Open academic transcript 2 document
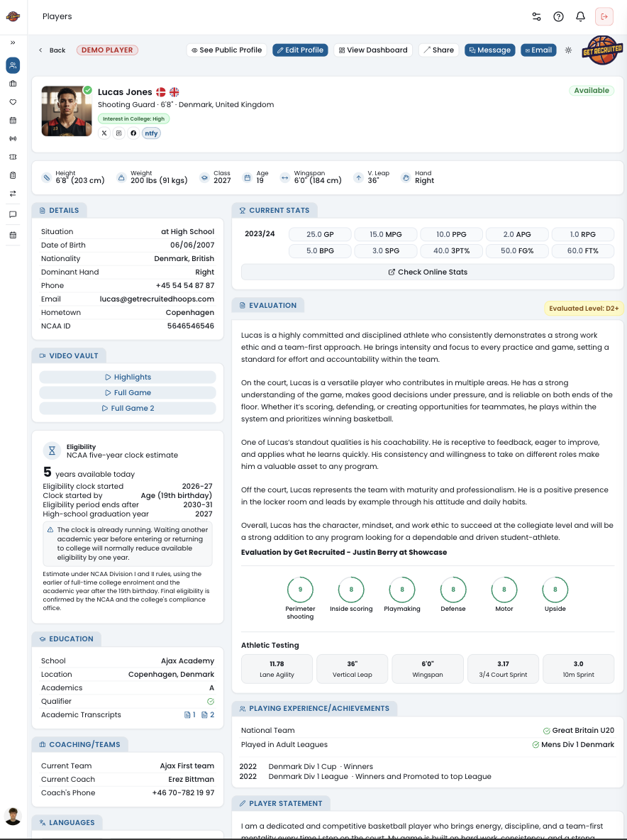This screenshot has width=627, height=840. coord(208,714)
